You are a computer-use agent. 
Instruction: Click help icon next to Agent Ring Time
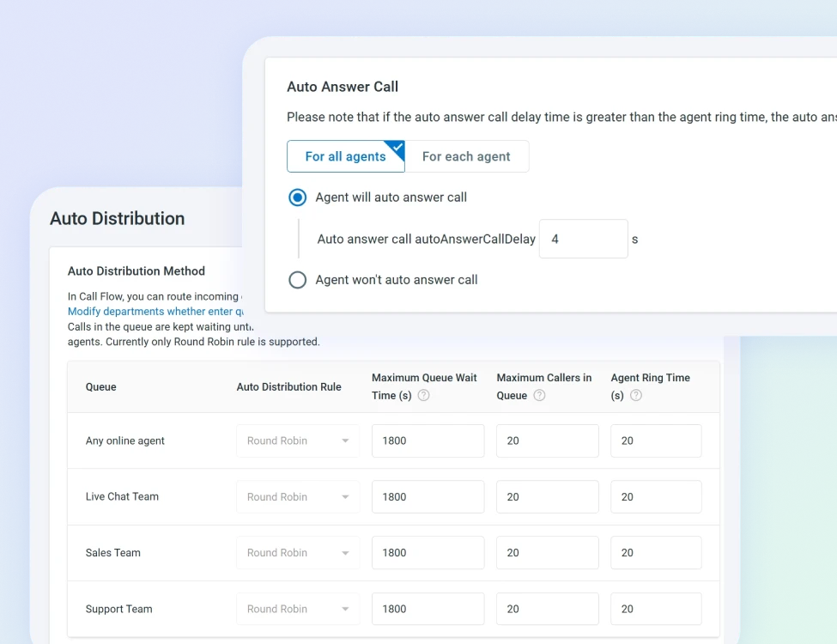click(636, 396)
